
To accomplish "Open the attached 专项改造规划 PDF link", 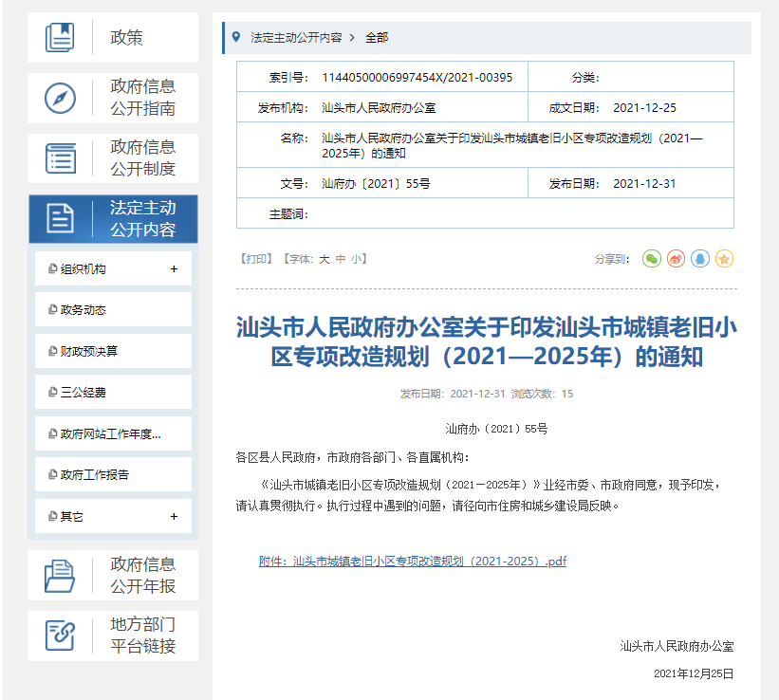I will [412, 562].
